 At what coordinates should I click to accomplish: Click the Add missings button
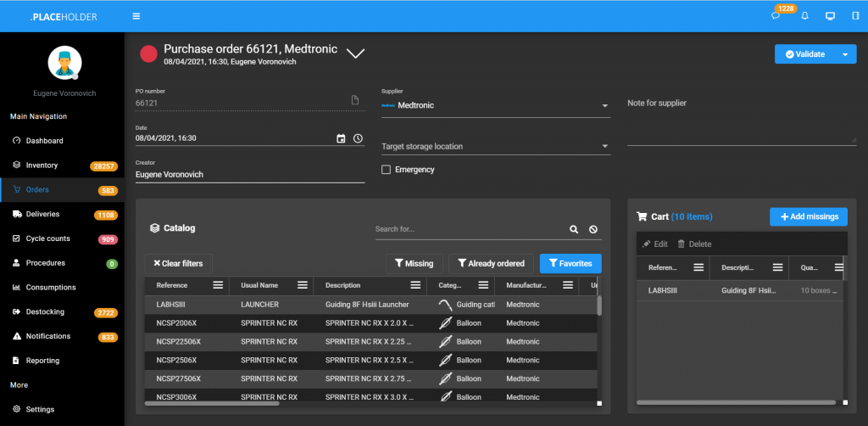(x=808, y=217)
